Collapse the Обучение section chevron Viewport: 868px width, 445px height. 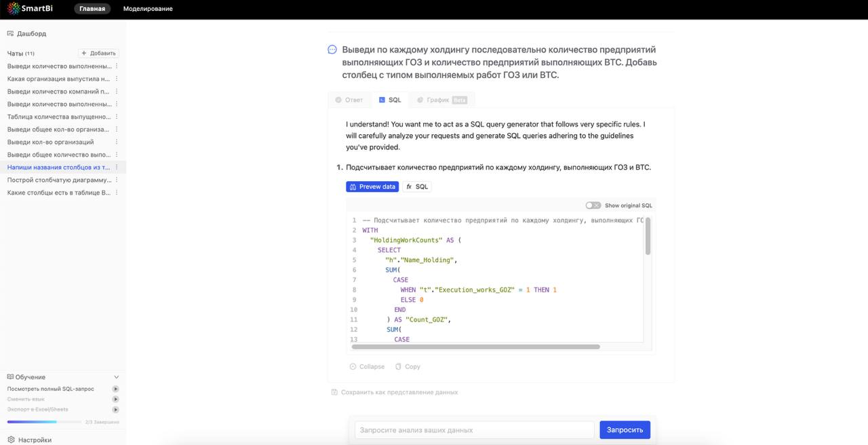pos(116,377)
